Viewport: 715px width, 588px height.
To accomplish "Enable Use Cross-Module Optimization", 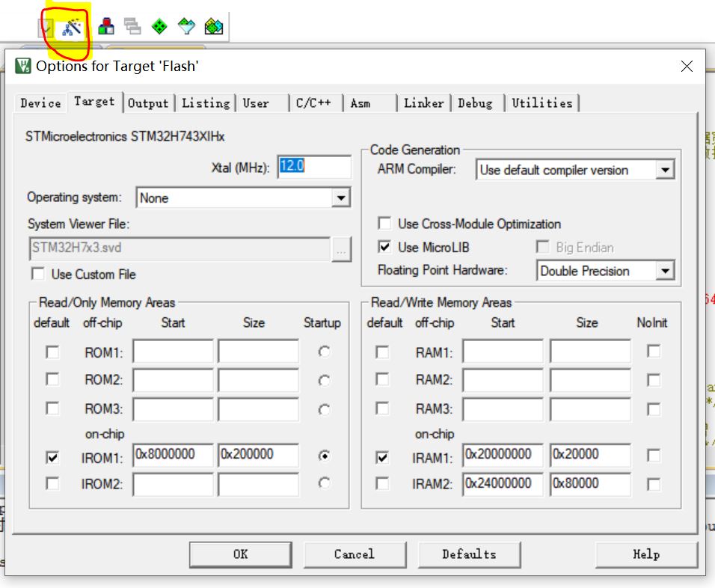I will tap(384, 224).
